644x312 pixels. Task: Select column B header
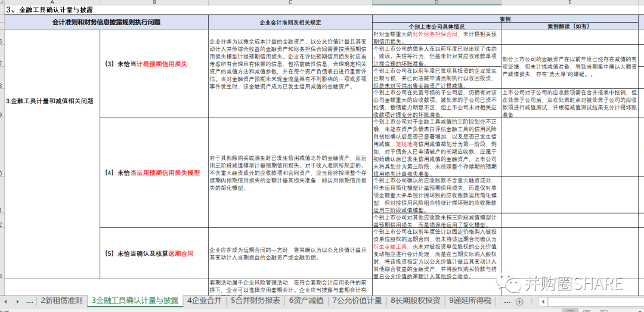154,2
